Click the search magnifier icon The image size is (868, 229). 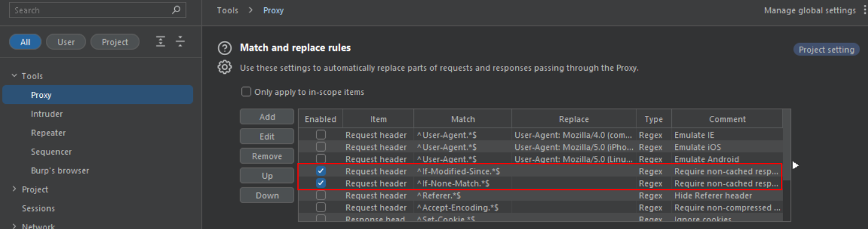click(176, 10)
